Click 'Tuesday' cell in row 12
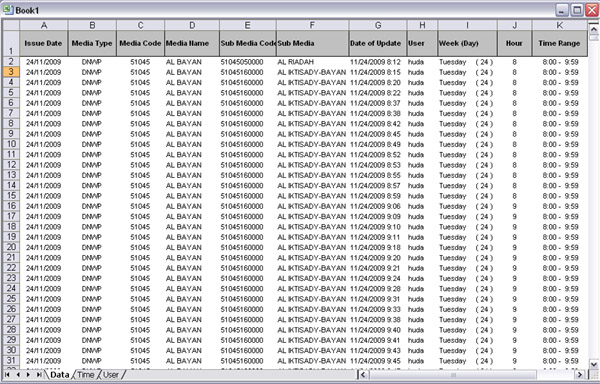This screenshot has width=600, height=384. [467, 165]
